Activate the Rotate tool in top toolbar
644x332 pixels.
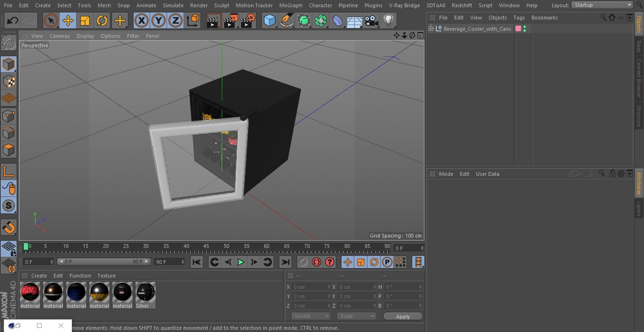click(102, 21)
